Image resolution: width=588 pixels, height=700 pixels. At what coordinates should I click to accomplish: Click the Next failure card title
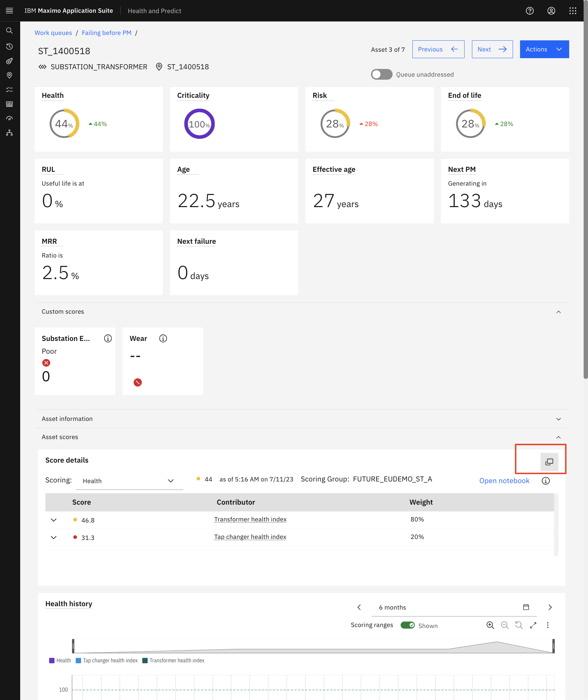196,241
